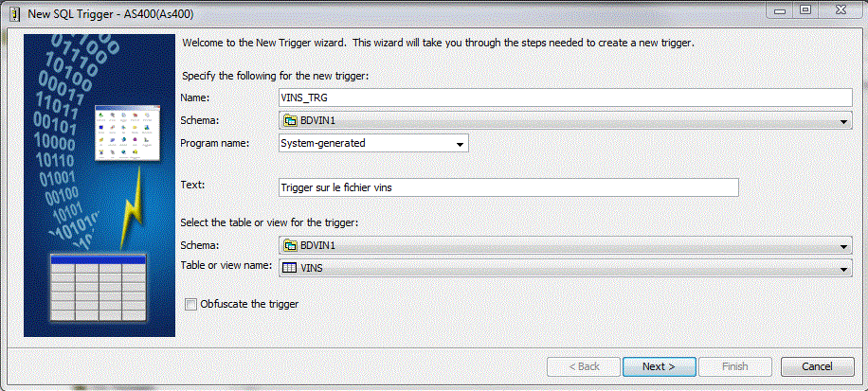Open the table Schema BDVIN1 dropdown arrow

point(844,246)
